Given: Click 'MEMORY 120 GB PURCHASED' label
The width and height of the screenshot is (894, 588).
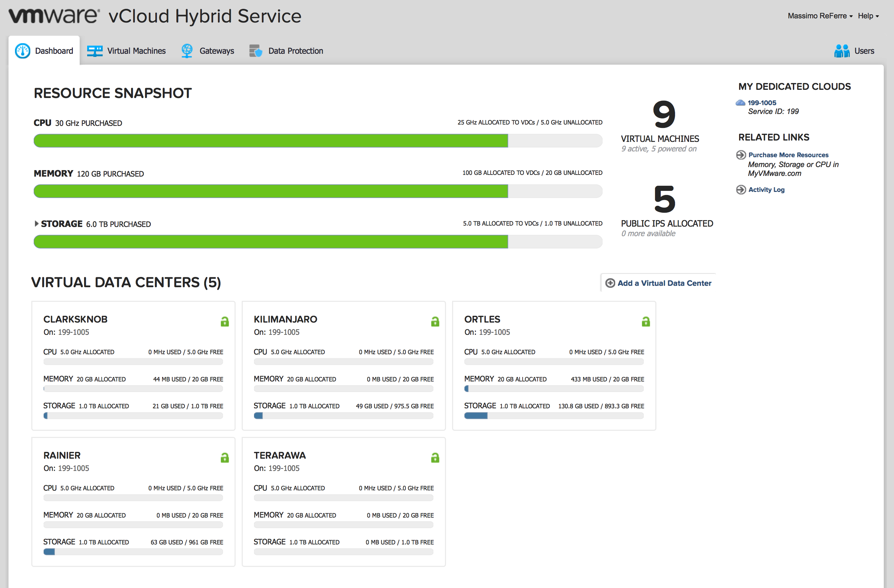Looking at the screenshot, I should (x=89, y=174).
